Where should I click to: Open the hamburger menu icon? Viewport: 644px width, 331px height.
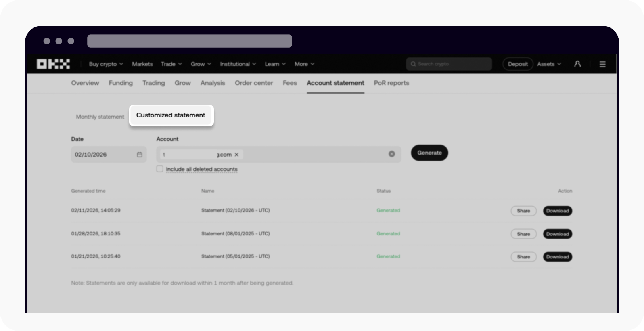tap(602, 64)
